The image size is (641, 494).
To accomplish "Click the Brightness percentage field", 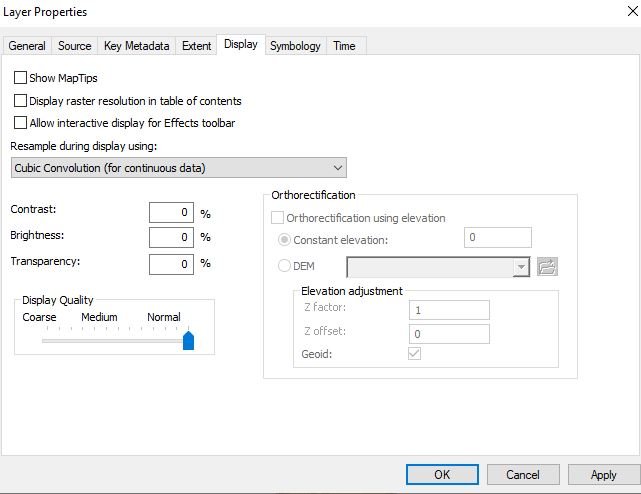I will [x=170, y=237].
